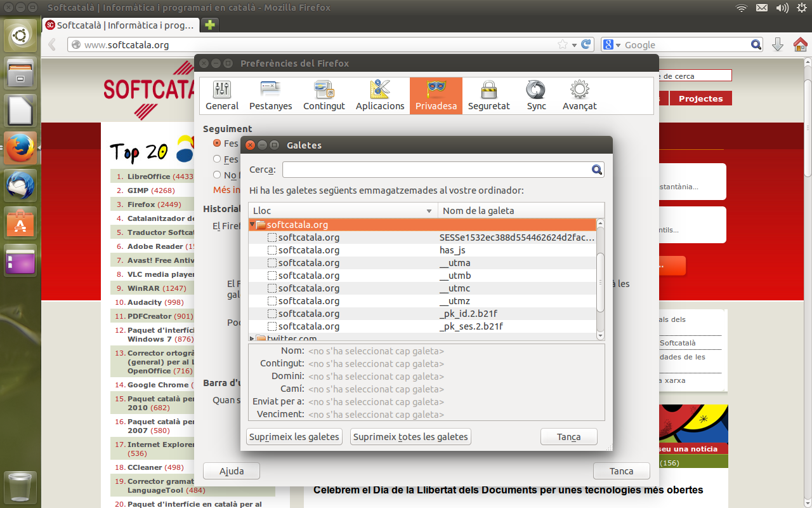Open the network wifi indicator
Image resolution: width=812 pixels, height=508 pixels.
741,8
